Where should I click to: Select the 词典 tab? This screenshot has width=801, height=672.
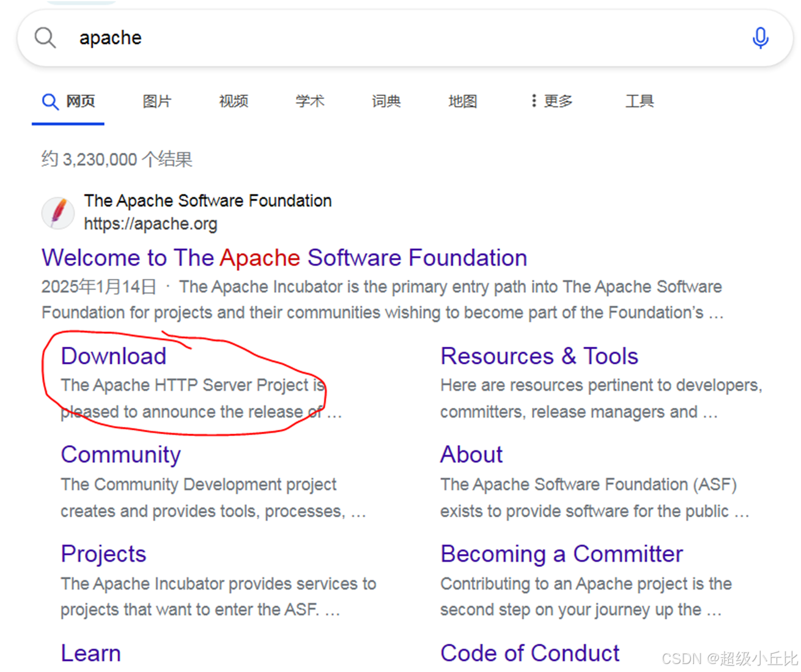(x=386, y=101)
